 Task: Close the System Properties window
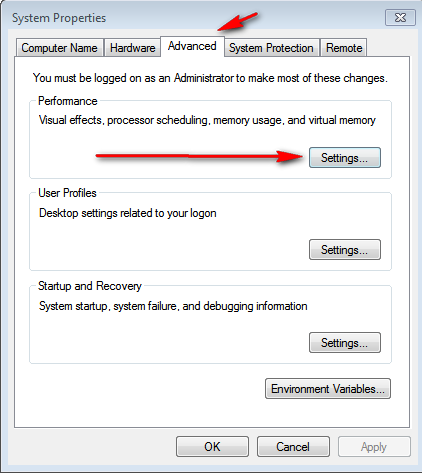(x=400, y=17)
